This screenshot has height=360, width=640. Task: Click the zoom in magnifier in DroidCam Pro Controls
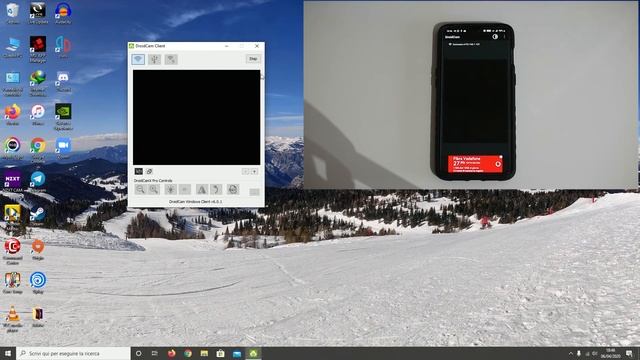tap(154, 189)
